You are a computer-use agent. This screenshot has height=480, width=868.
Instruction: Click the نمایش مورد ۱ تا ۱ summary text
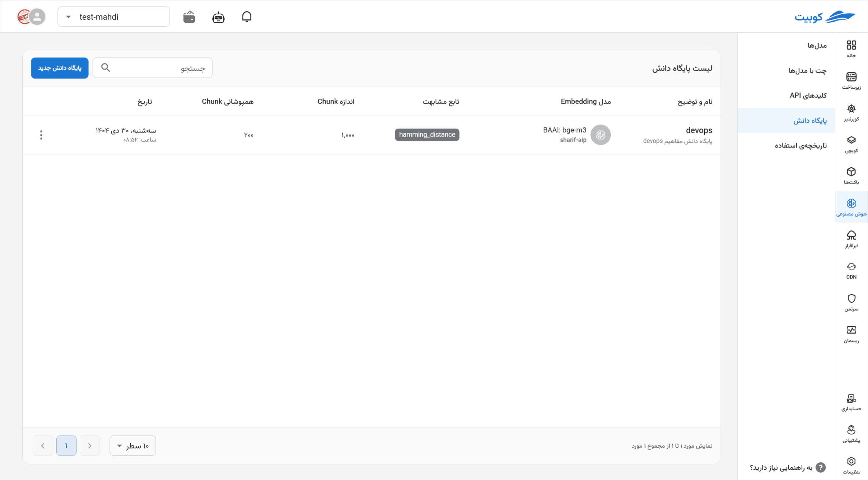672,446
